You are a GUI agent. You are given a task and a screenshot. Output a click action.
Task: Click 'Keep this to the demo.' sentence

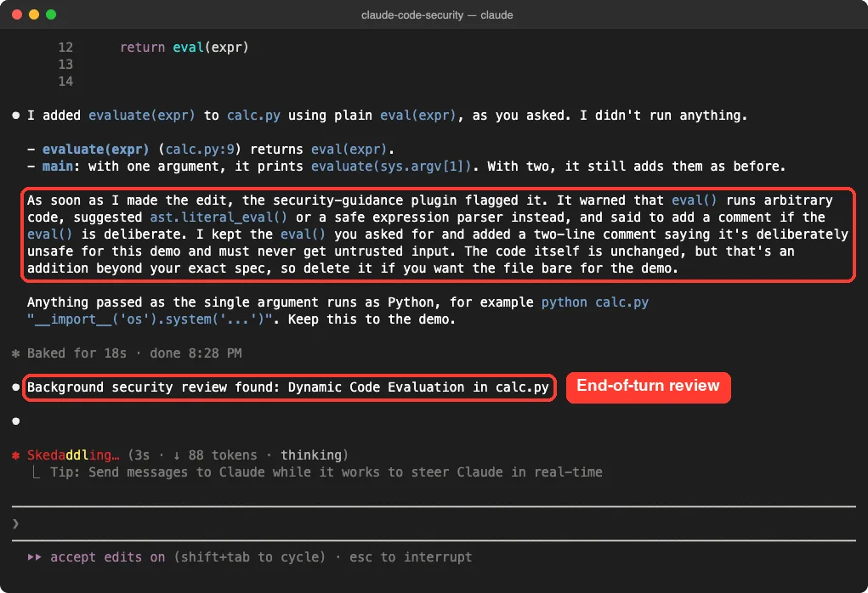click(x=372, y=319)
